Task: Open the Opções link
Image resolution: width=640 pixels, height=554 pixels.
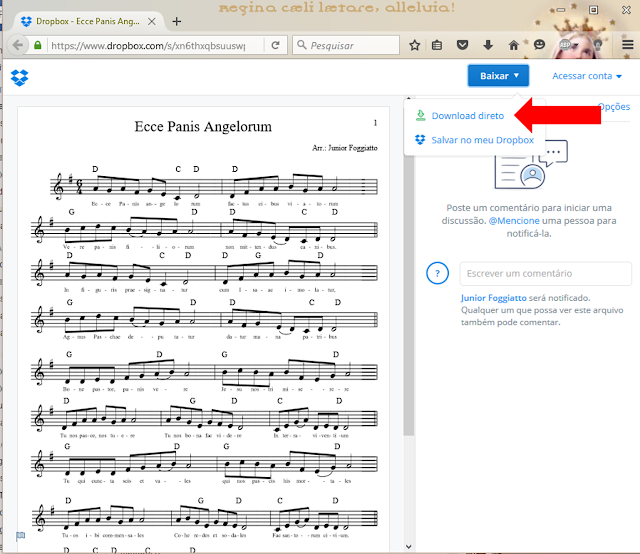Action: tap(614, 107)
